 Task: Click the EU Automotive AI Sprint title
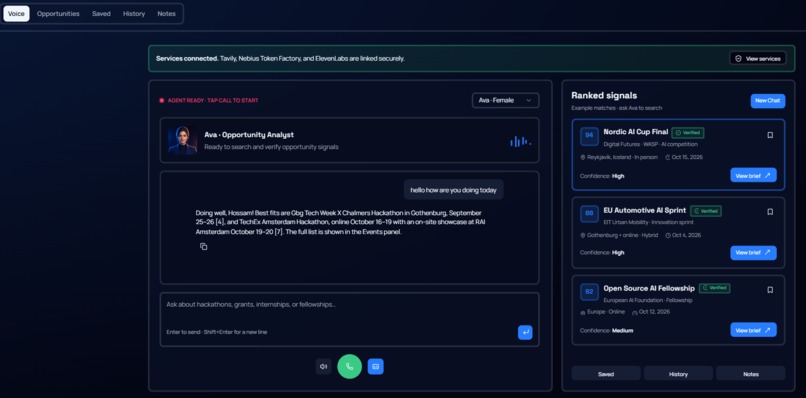(x=645, y=210)
